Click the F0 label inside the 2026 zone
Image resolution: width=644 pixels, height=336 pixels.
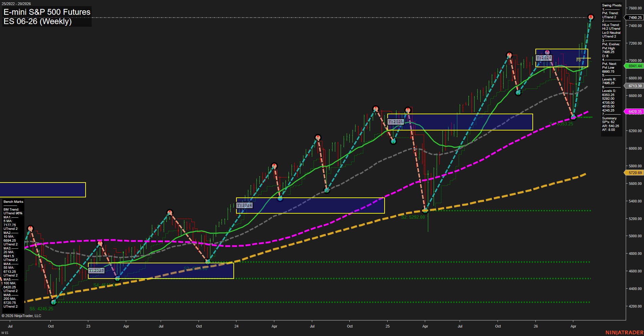click(578, 60)
